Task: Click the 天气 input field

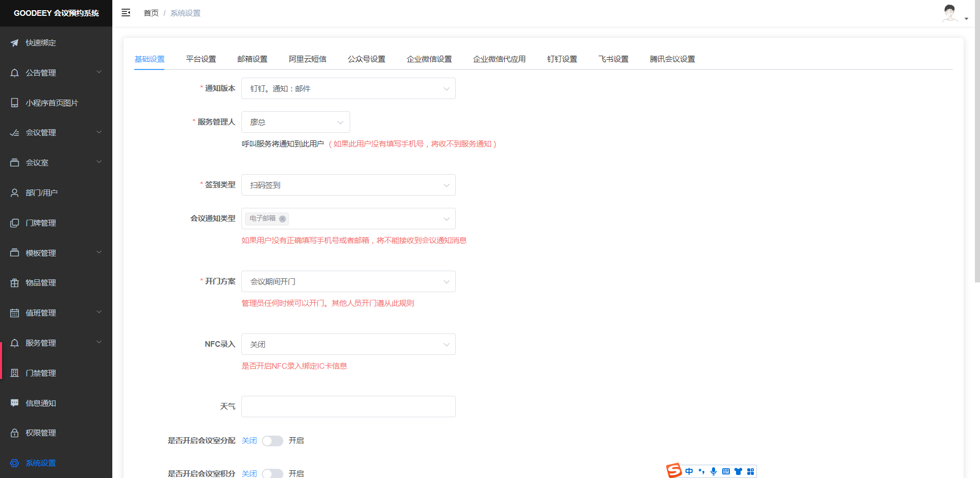Action: 348,407
